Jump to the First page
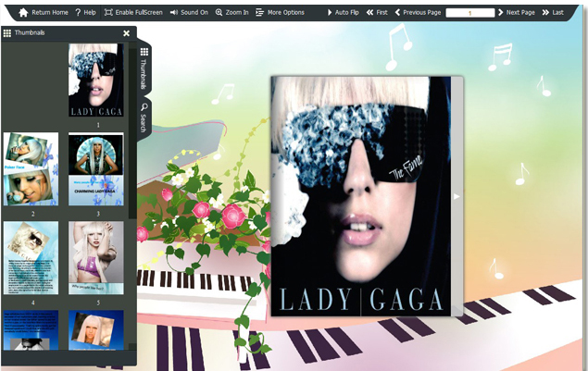This screenshot has width=588, height=371. coord(377,12)
